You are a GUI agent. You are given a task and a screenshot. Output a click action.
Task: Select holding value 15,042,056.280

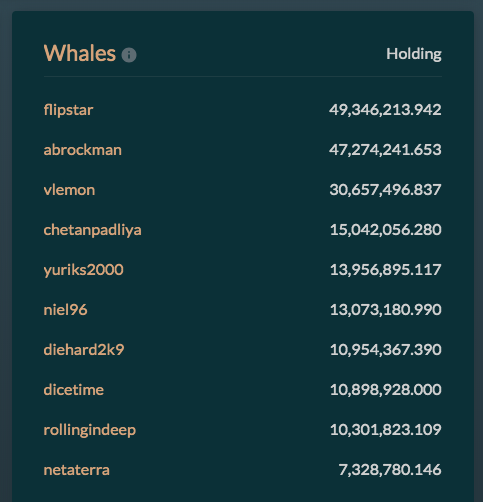click(x=386, y=230)
